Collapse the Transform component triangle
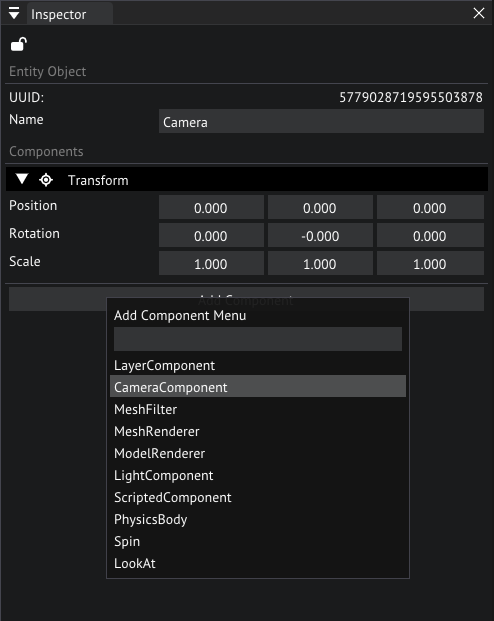The image size is (494, 621). coord(22,179)
